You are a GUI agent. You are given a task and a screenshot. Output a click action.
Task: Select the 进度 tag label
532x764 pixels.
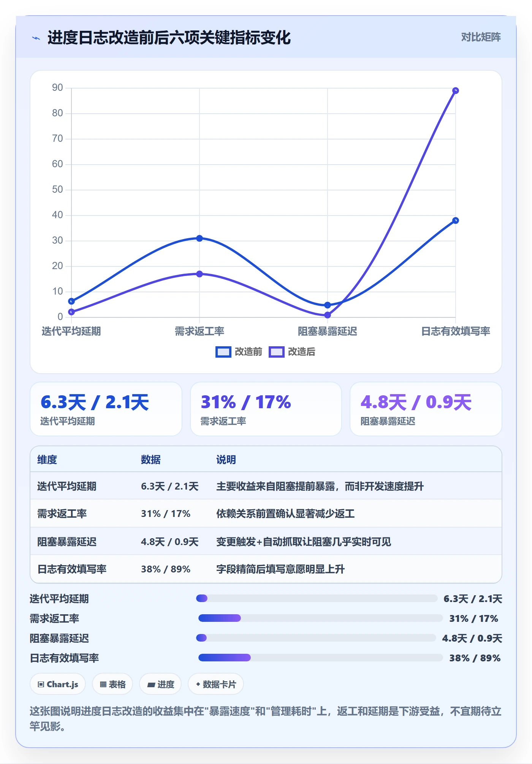pyautogui.click(x=166, y=684)
